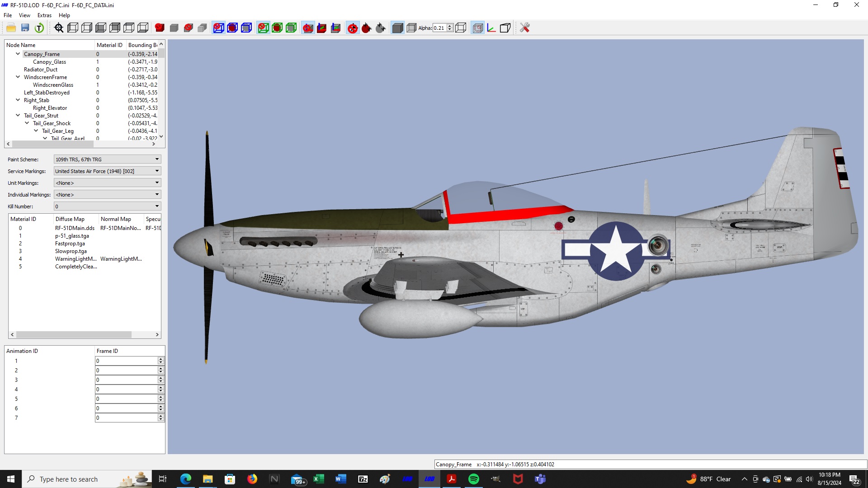Open settings via wrench and screwdriver icon
Screen dimensions: 868x488
click(x=524, y=28)
